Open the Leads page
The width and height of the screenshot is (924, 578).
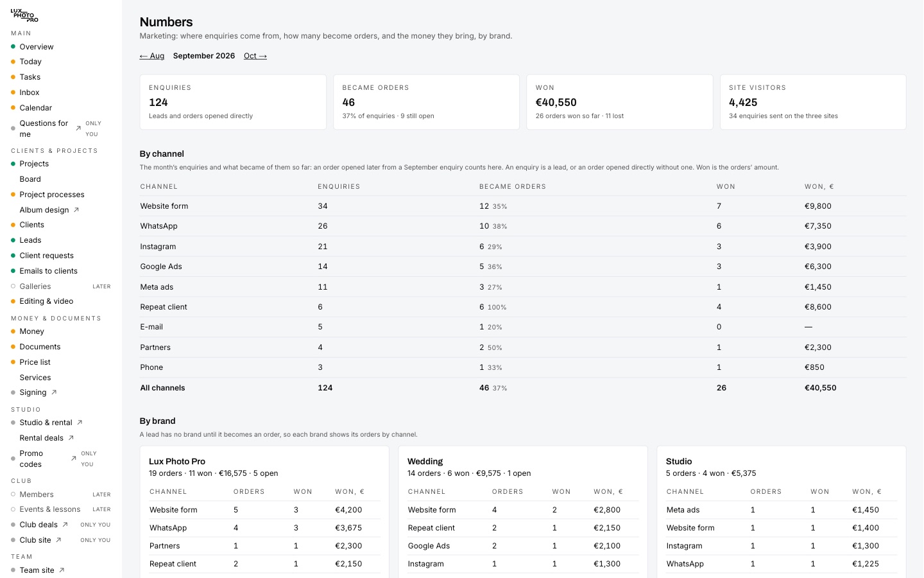click(30, 240)
